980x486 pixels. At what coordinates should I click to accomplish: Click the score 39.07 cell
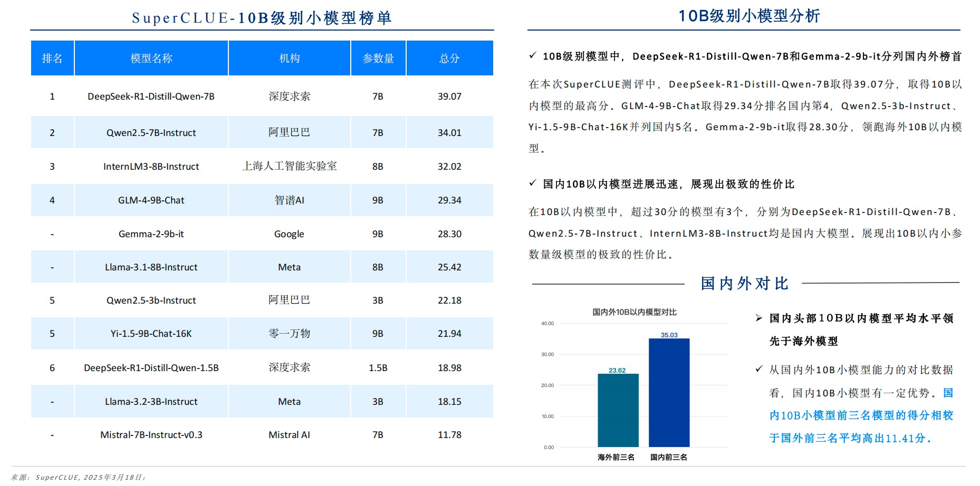449,96
